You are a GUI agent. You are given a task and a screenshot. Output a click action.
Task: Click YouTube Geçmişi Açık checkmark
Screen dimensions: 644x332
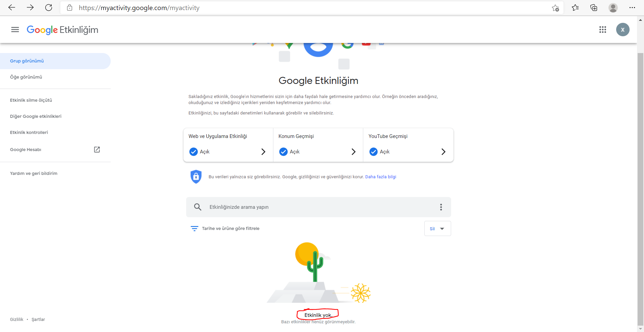[x=374, y=152]
